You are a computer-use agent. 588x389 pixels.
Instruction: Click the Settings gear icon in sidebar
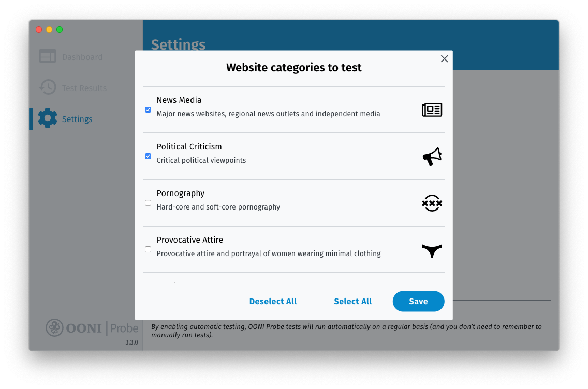[x=48, y=118]
